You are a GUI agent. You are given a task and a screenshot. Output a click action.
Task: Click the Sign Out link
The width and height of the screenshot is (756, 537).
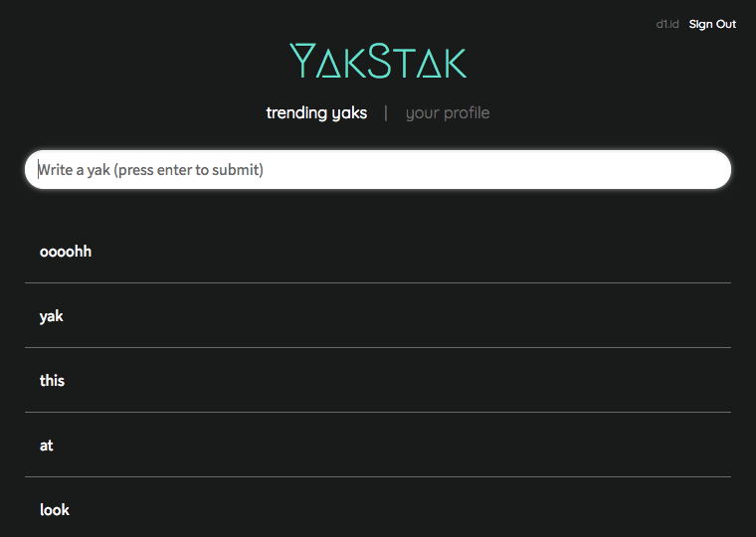click(712, 24)
